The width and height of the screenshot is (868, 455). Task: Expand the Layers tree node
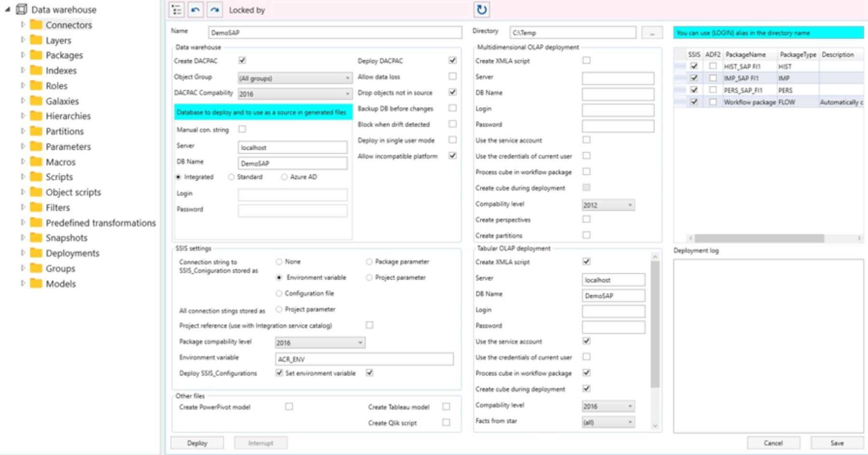click(23, 39)
